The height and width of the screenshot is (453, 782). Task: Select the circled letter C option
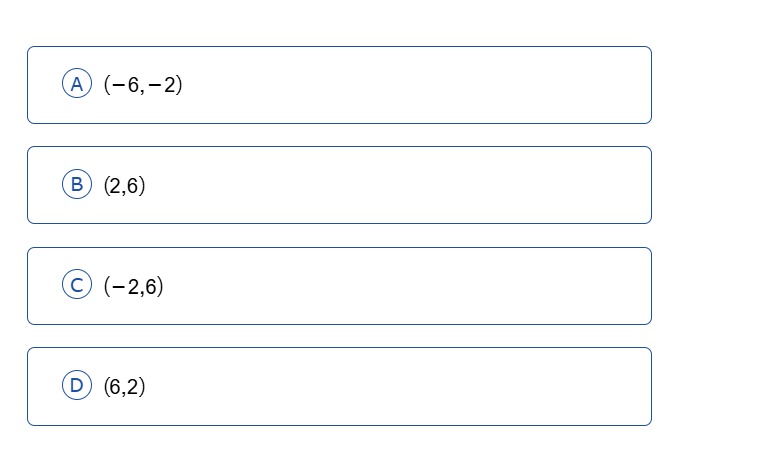pyautogui.click(x=77, y=284)
